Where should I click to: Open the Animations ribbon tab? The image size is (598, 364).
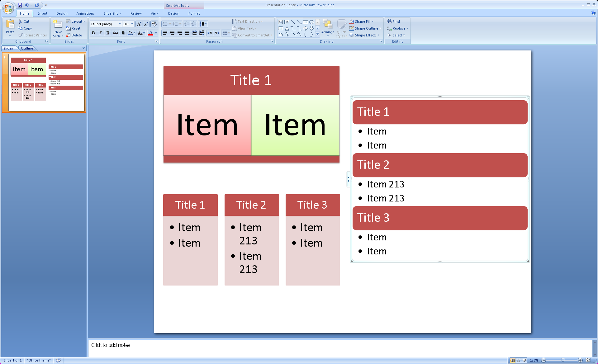(85, 13)
